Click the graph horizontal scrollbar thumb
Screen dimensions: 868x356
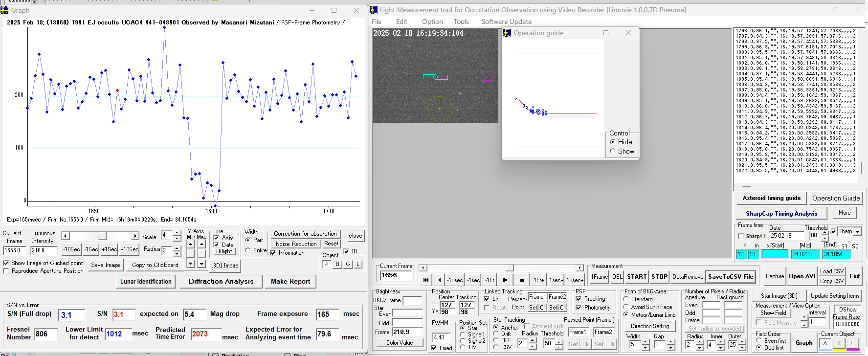point(102,236)
